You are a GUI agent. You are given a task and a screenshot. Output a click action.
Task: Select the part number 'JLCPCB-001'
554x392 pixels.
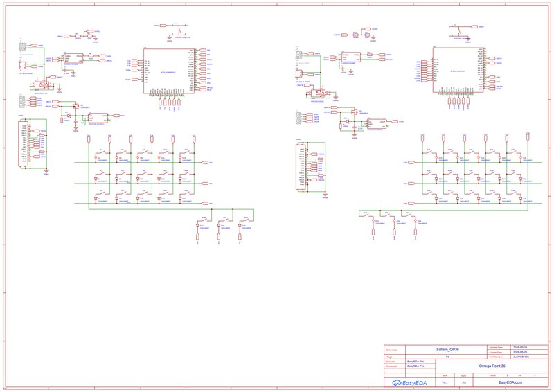click(521, 357)
